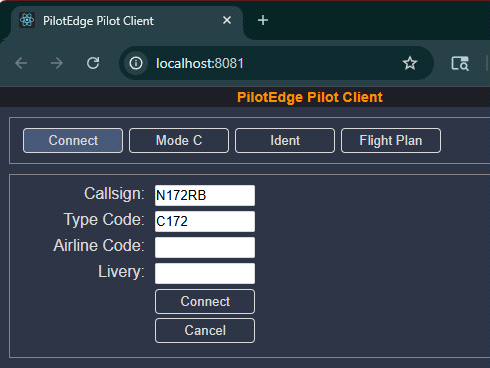Edit the Type Code field C172
This screenshot has height=368, width=490.
[205, 221]
